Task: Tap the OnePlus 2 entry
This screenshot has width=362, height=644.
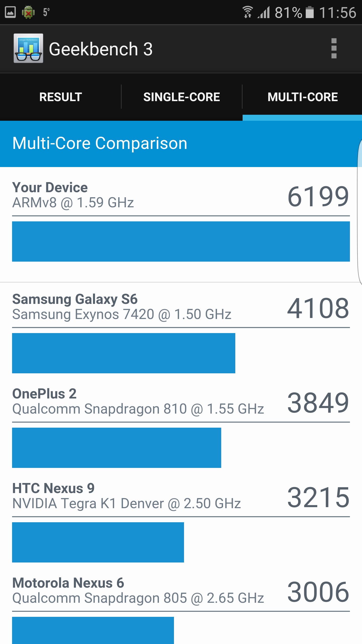Action: [x=181, y=401]
